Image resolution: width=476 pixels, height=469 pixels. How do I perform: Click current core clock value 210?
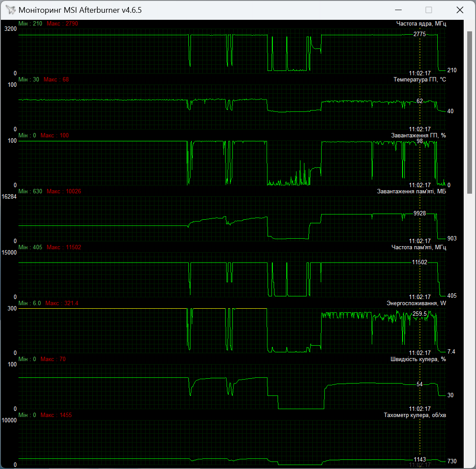(452, 70)
